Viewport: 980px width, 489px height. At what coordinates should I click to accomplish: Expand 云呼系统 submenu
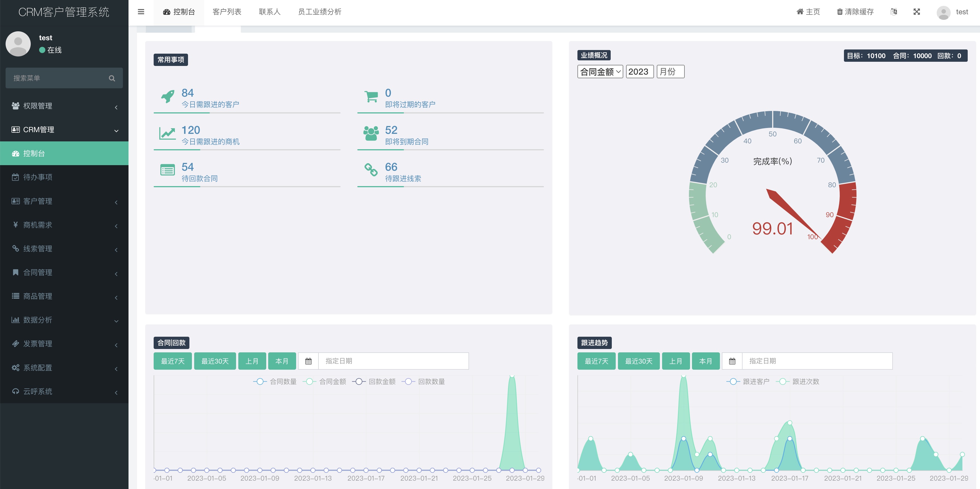(64, 391)
